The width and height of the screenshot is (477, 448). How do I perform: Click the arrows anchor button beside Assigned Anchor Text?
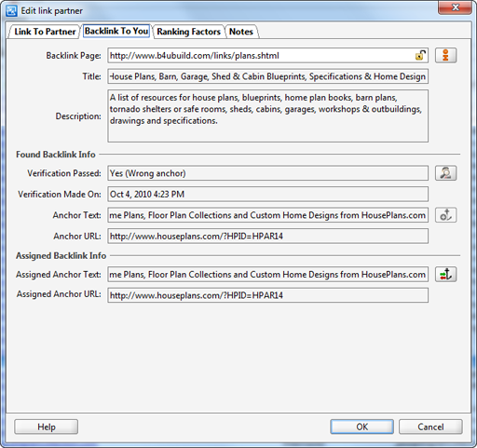pyautogui.click(x=445, y=274)
